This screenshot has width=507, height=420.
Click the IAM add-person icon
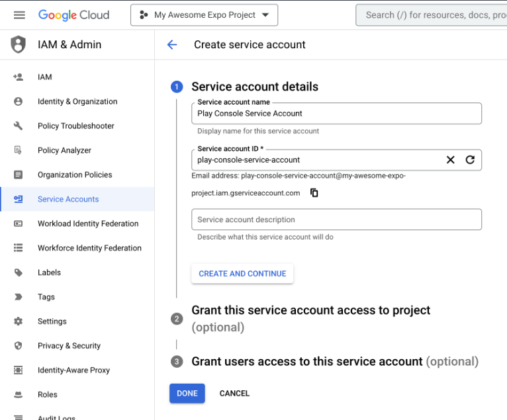tap(18, 77)
